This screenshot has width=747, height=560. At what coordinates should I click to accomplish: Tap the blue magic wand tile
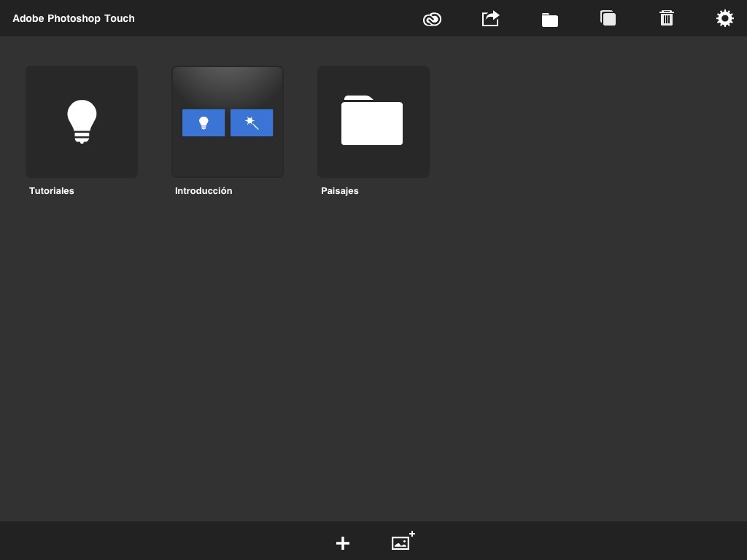coord(252,123)
